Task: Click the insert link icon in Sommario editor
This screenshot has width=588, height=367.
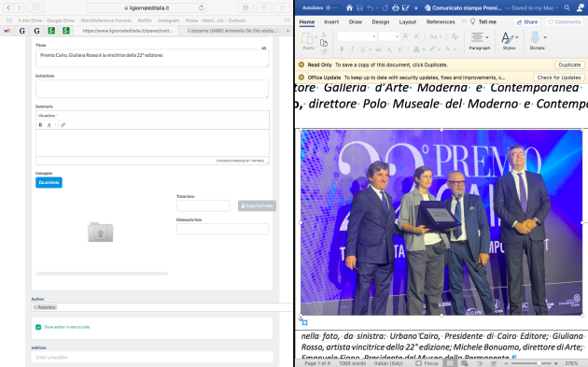Action: click(63, 124)
